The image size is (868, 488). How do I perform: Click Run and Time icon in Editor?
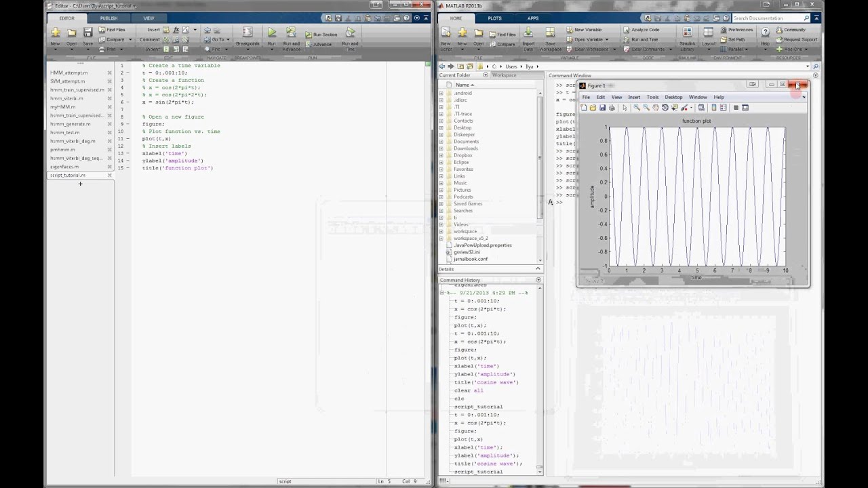tap(350, 33)
